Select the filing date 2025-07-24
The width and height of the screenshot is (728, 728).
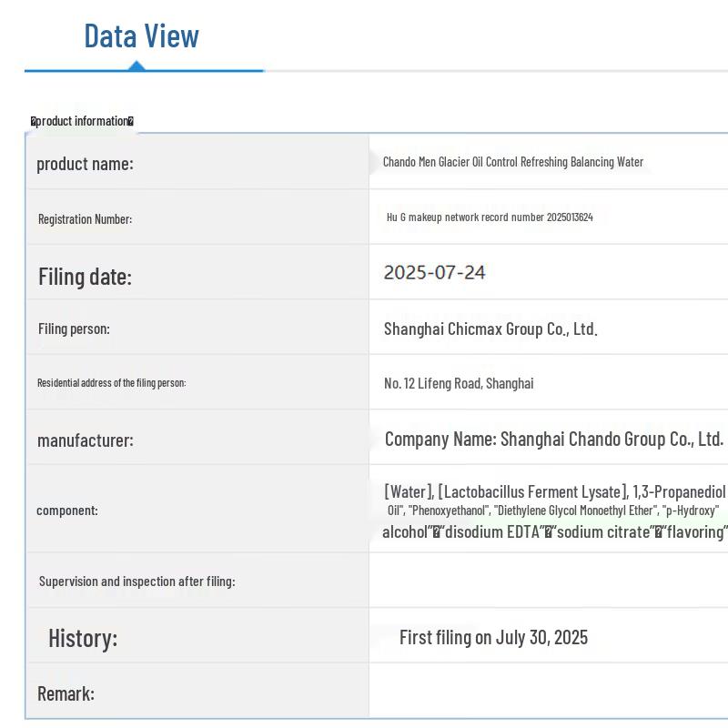[x=435, y=272]
